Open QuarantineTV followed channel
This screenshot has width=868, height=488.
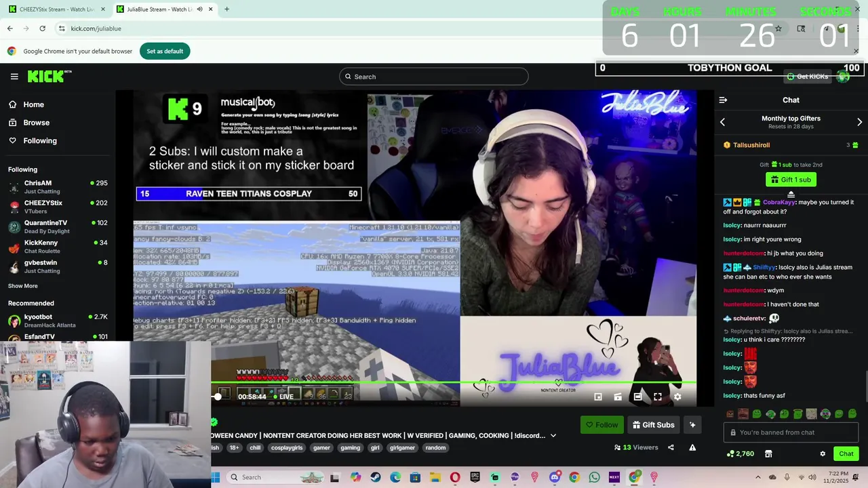(58, 227)
